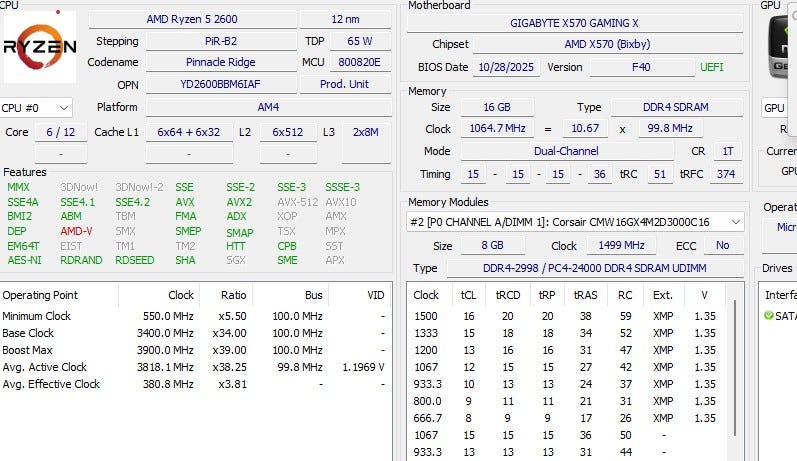797x461 pixels.
Task: Click the 6x64 + 6x32 L1 cache value
Action: tap(189, 132)
